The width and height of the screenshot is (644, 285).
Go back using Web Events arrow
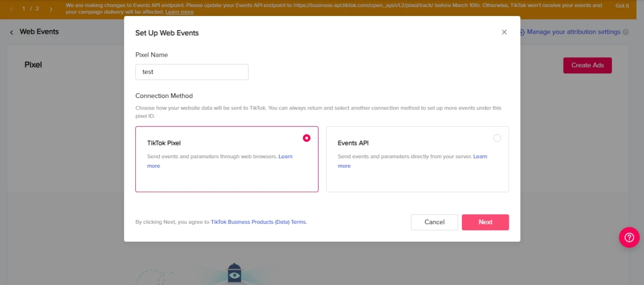pos(12,32)
